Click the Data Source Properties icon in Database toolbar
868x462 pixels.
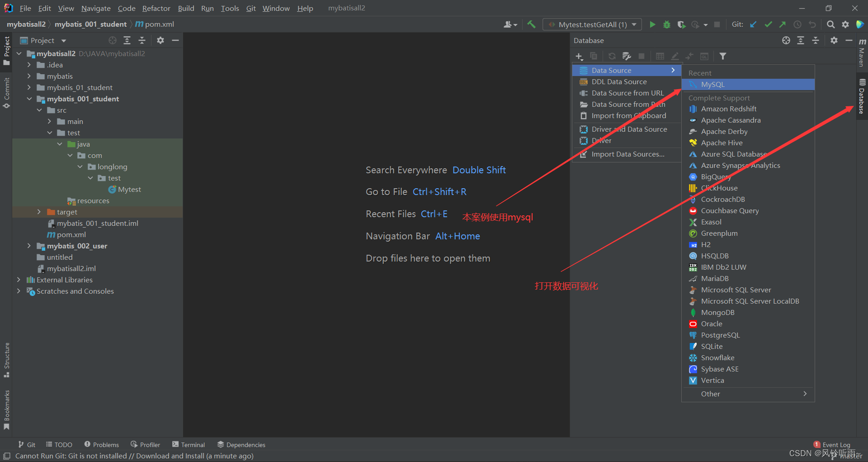627,56
